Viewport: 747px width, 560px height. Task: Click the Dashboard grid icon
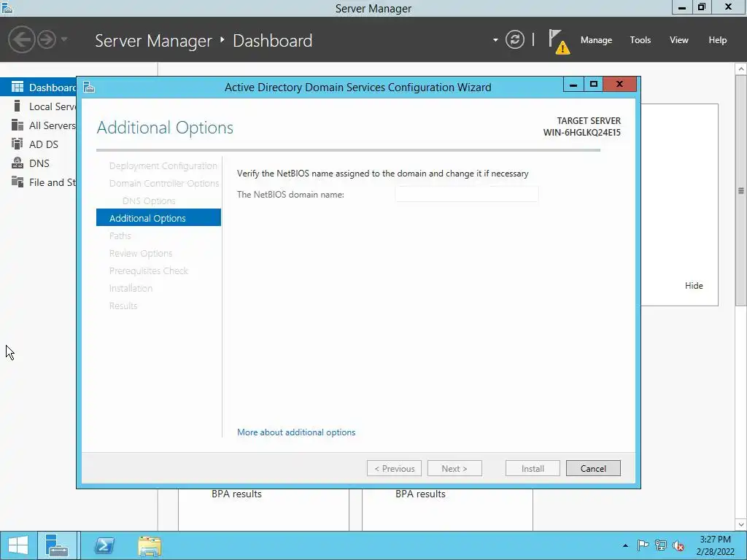tap(18, 87)
